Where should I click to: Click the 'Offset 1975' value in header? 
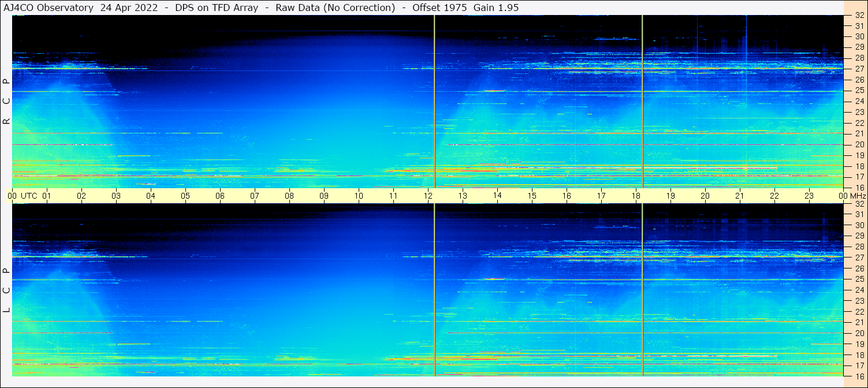439,8
